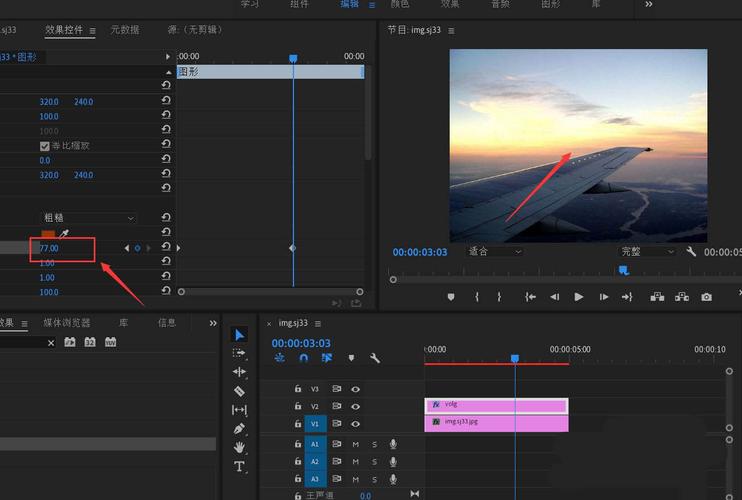This screenshot has width=742, height=500.
Task: Click the orange color swatch in Effect Controls
Action: click(48, 233)
